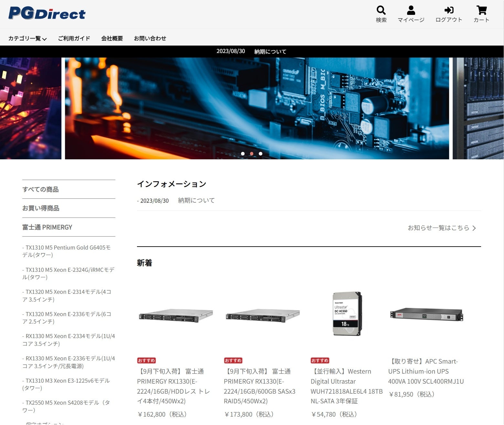Click the logout arrow icon
Image resolution: width=504 pixels, height=425 pixels.
449,10
